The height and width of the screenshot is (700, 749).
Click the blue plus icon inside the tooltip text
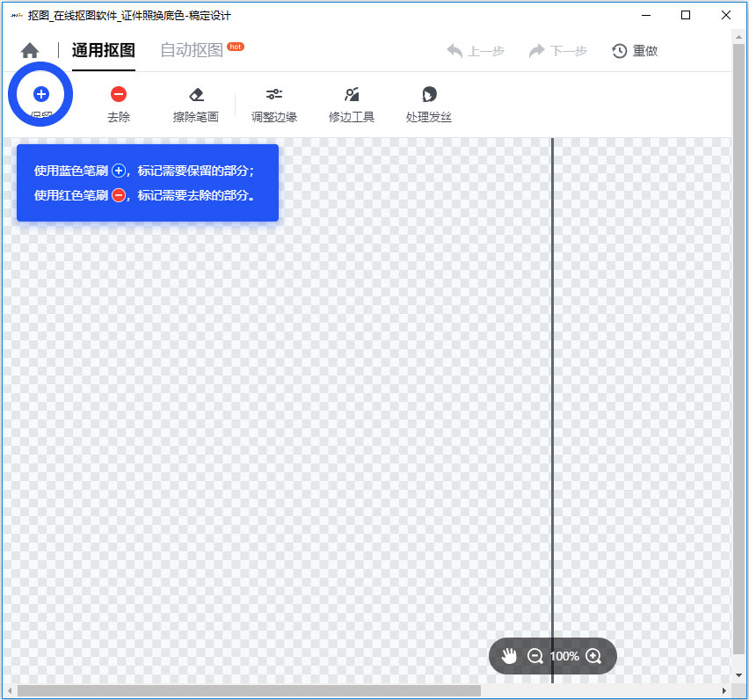pos(119,171)
